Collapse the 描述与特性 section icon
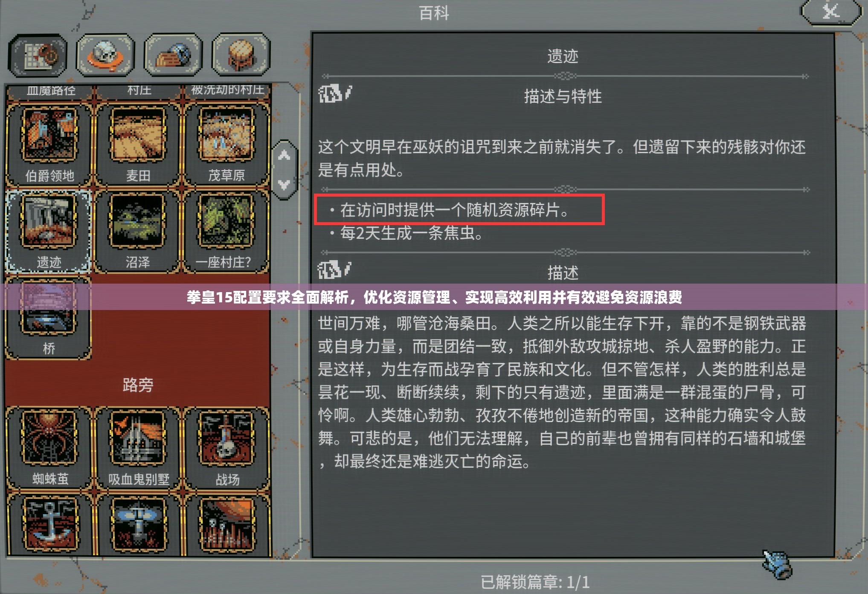Image resolution: width=868 pixels, height=594 pixels. coord(335,93)
